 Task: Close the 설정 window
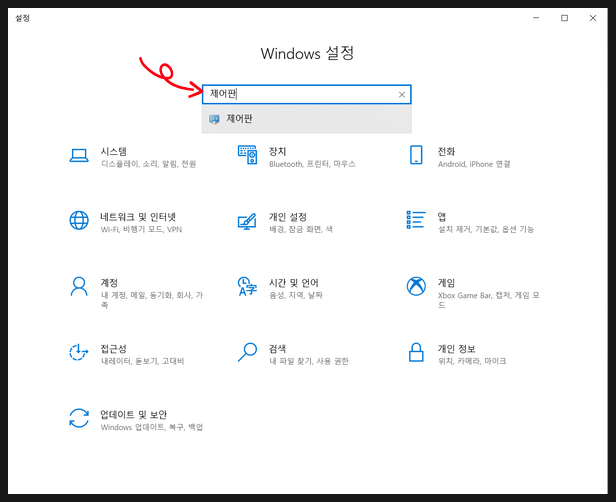(x=593, y=18)
